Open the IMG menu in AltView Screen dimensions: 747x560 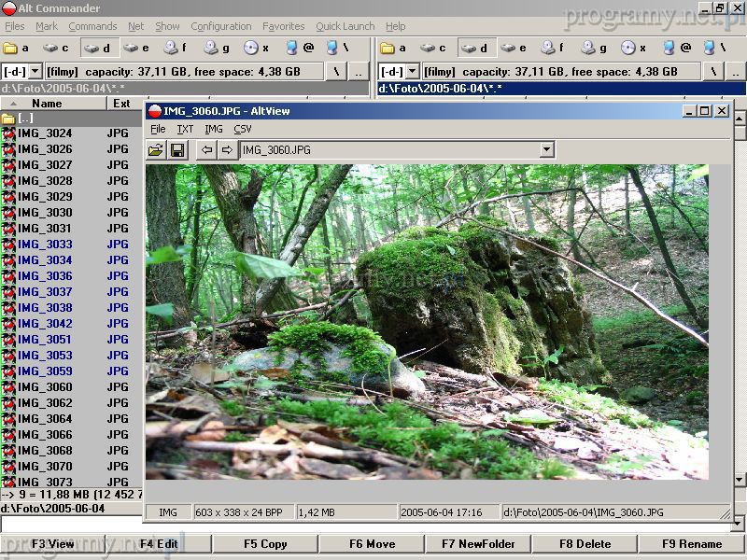coord(214,129)
